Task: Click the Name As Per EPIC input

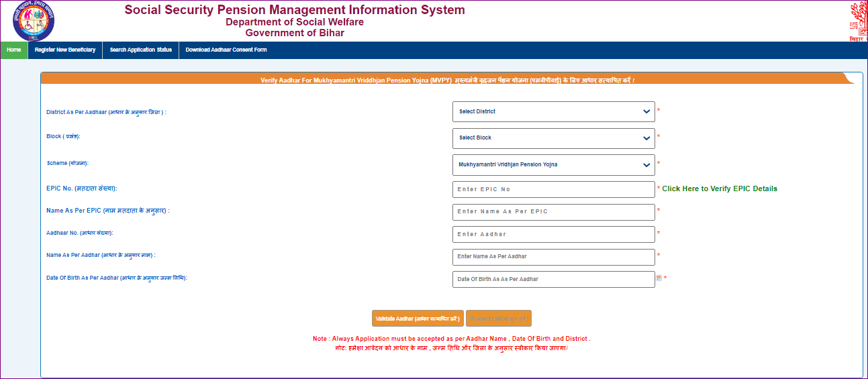Action: tap(553, 212)
